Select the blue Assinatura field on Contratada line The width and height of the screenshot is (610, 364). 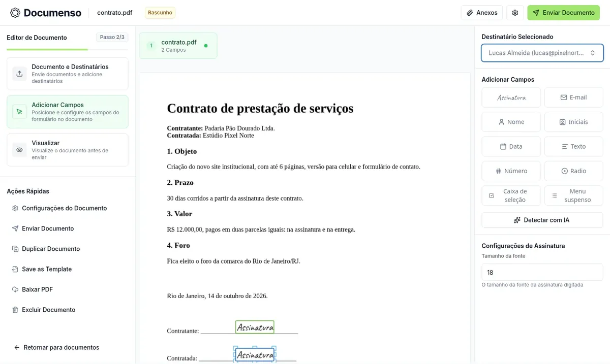[x=255, y=354]
